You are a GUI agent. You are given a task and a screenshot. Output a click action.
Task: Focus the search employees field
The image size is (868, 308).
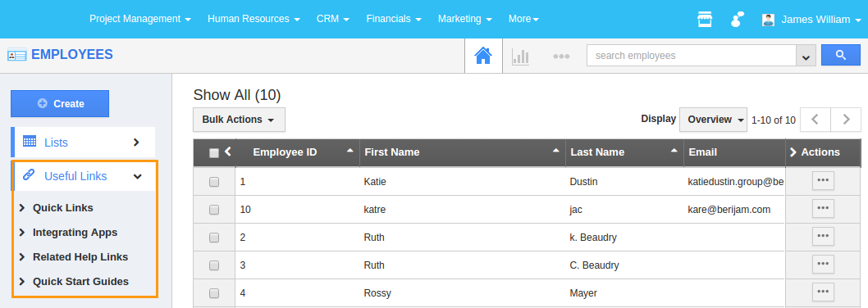[x=691, y=56]
